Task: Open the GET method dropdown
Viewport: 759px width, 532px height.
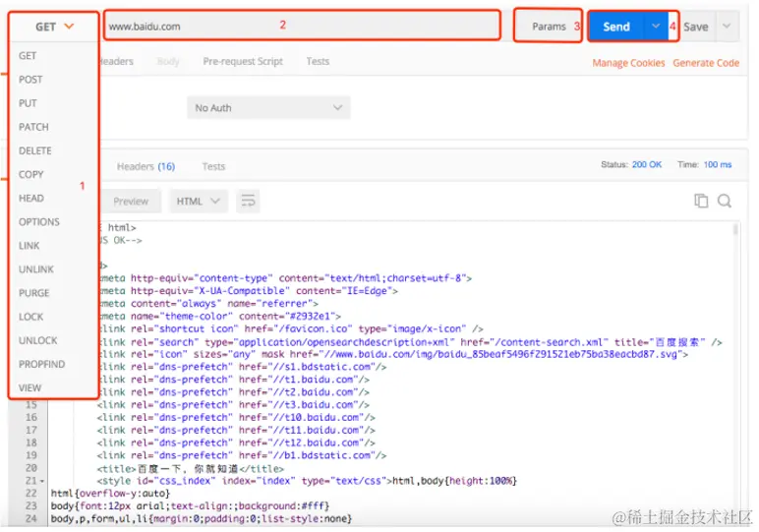Action: [x=54, y=27]
